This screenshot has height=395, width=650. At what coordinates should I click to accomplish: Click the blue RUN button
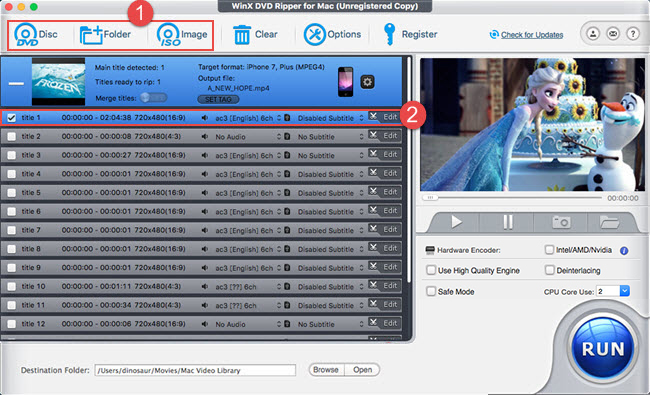point(603,349)
